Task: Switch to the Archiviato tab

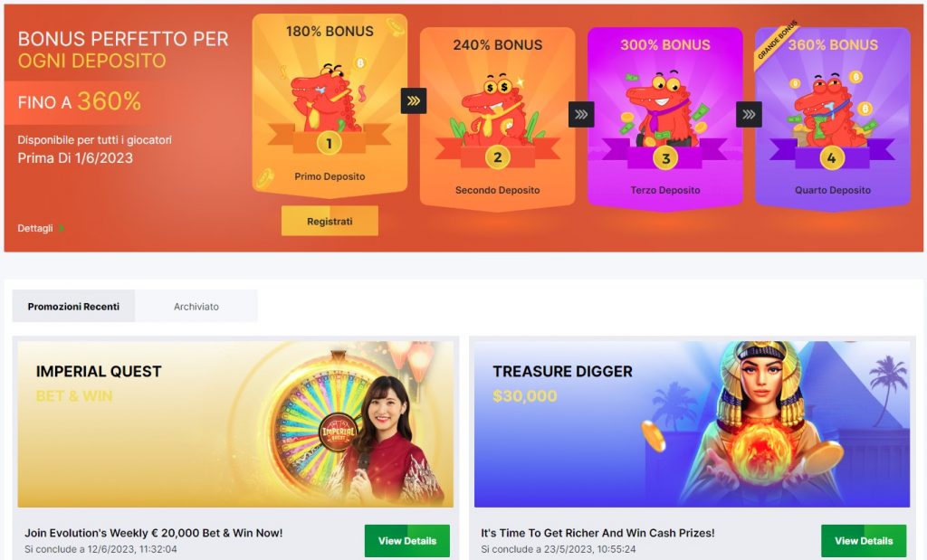Action: pos(196,306)
